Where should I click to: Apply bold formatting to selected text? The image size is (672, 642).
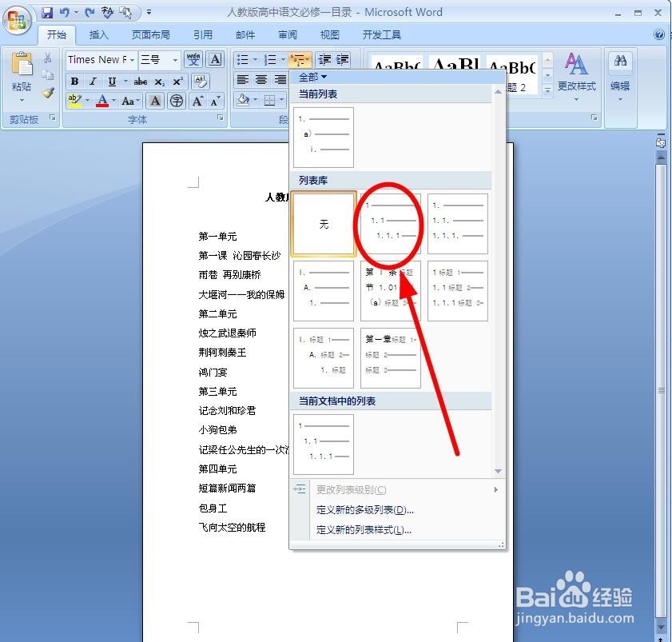click(x=74, y=80)
